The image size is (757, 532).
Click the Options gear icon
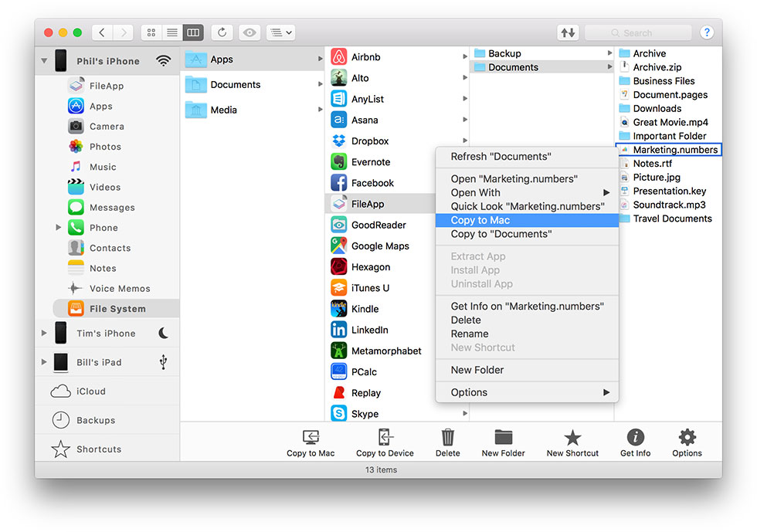pyautogui.click(x=687, y=438)
